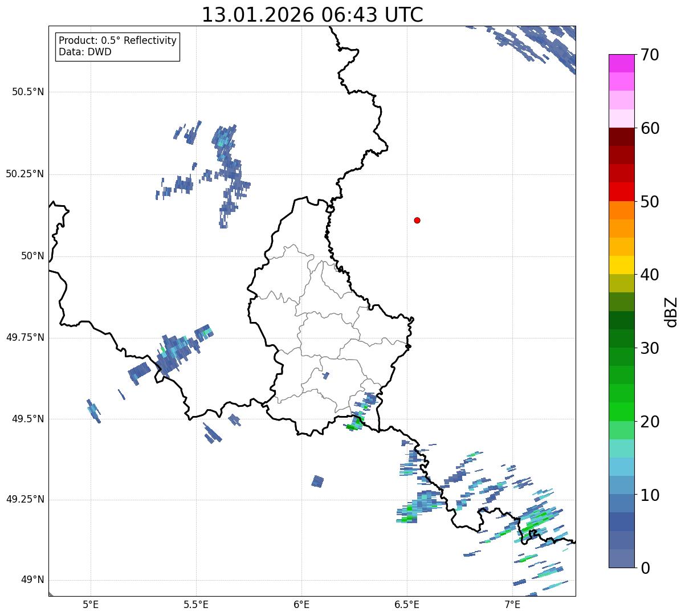Click the "dBZ" colorbar label
This screenshot has width=685, height=616.
click(x=671, y=311)
